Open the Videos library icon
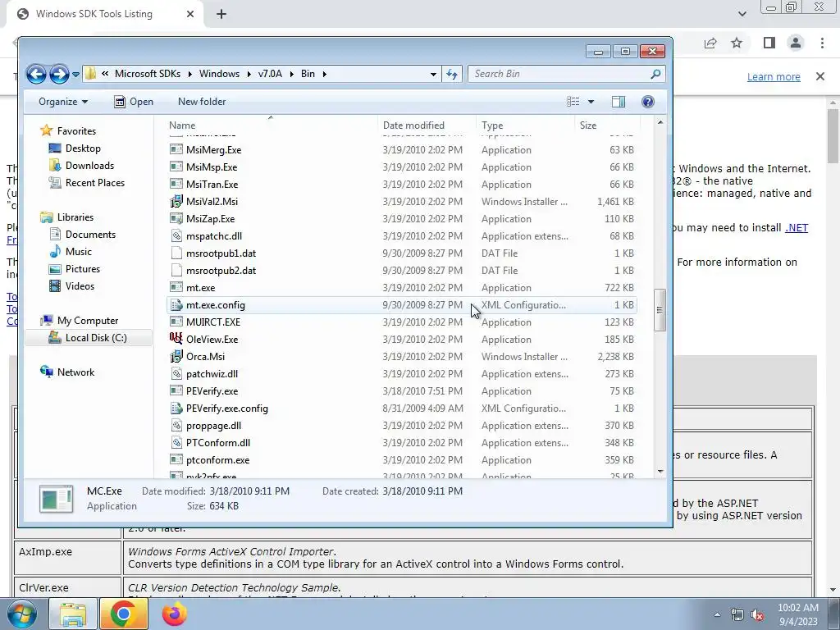This screenshot has height=630, width=840. pyautogui.click(x=55, y=286)
